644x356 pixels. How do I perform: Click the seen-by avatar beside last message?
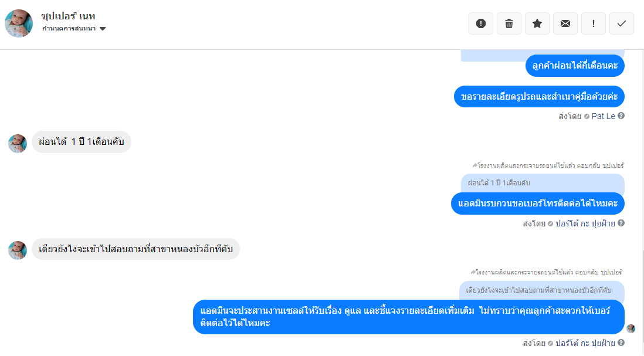(631, 328)
